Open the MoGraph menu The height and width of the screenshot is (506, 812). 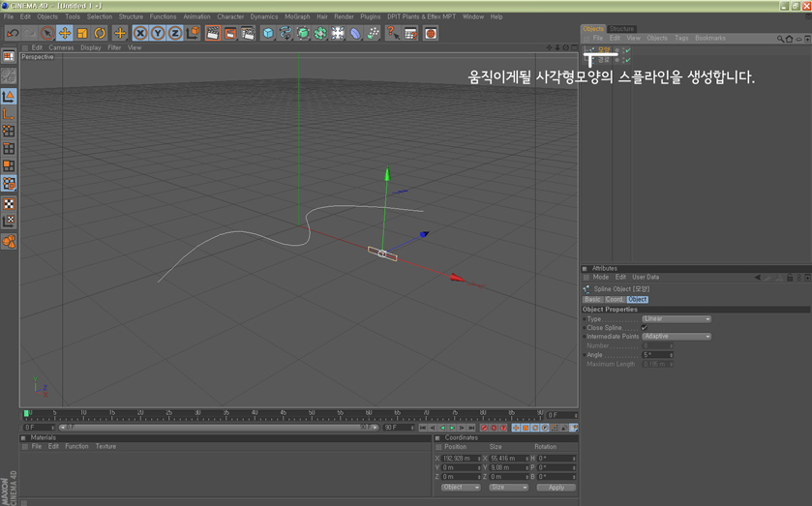pyautogui.click(x=297, y=16)
